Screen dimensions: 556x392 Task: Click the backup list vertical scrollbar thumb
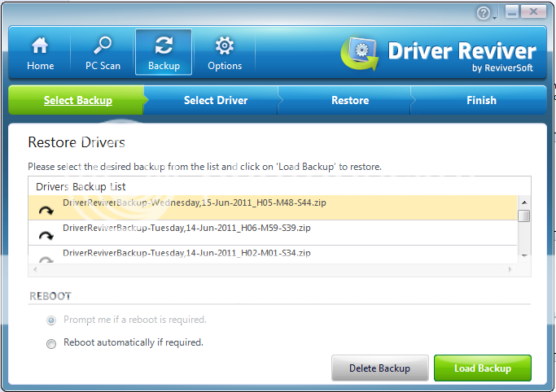click(524, 216)
